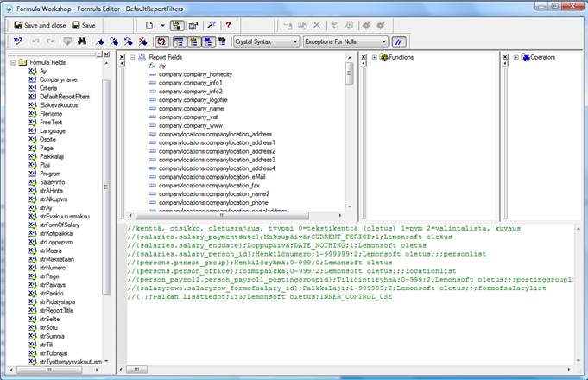Viewport: 588px width, 380px height.
Task: Select the strFormOfSalary formula
Action: (x=60, y=225)
